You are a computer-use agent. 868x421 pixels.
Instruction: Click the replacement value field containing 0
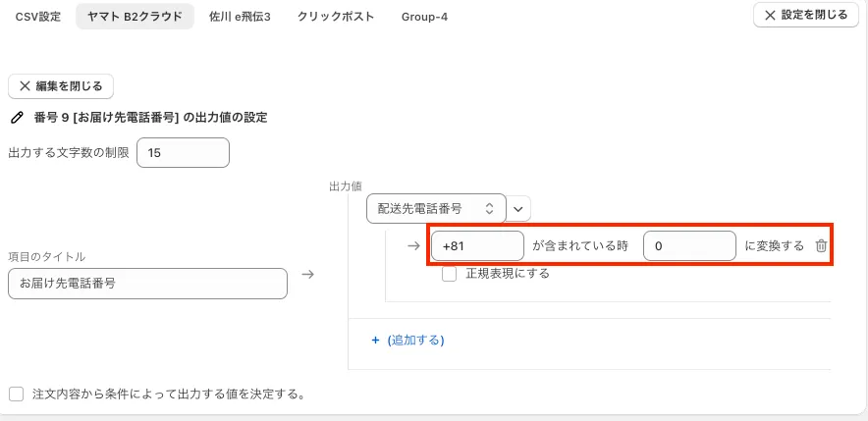tap(689, 246)
